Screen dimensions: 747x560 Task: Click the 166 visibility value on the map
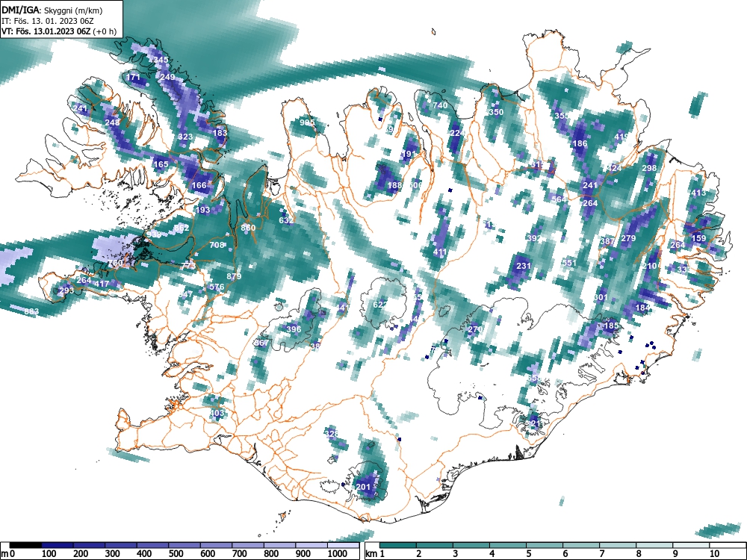coord(199,185)
